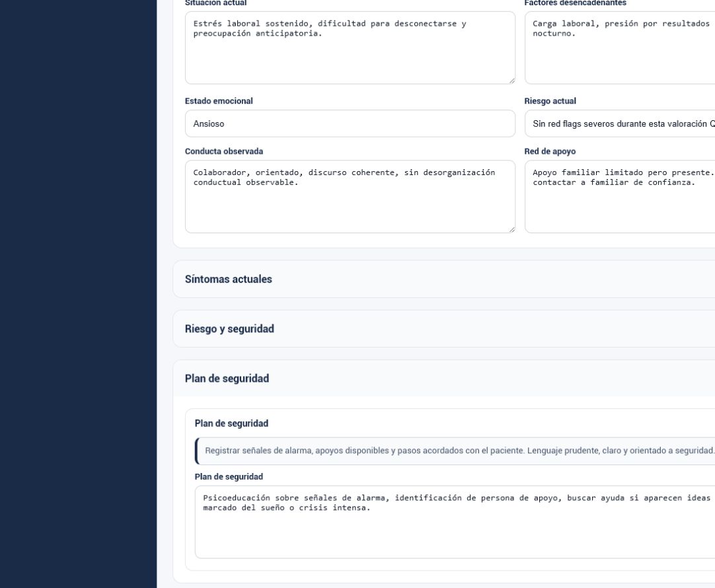This screenshot has width=715, height=588.
Task: Click the 'Red de apoyo' field label
Action: pyautogui.click(x=550, y=151)
